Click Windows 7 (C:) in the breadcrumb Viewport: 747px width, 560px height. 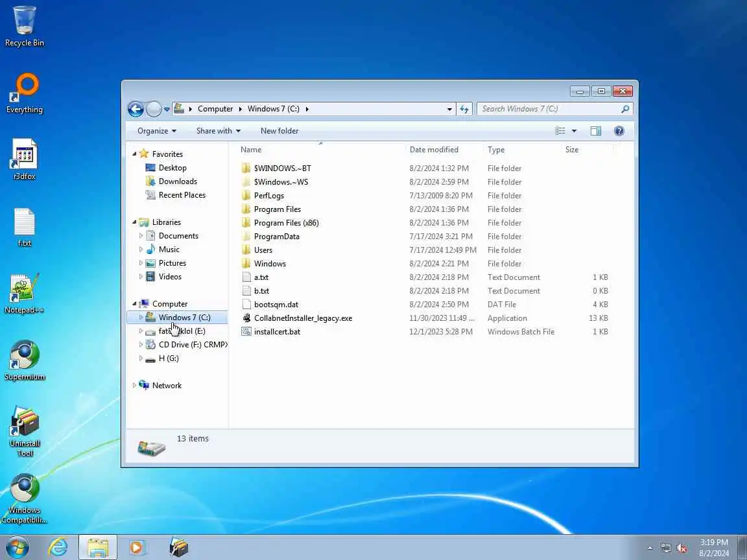(274, 109)
